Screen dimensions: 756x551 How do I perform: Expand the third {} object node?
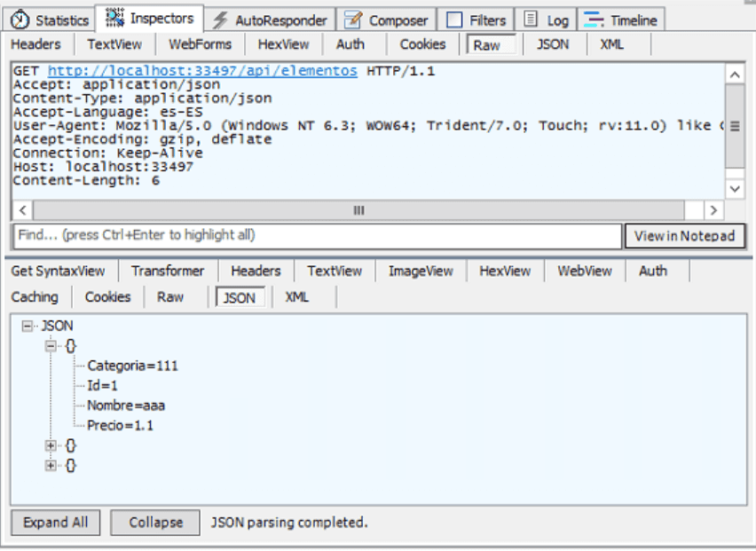point(51,466)
